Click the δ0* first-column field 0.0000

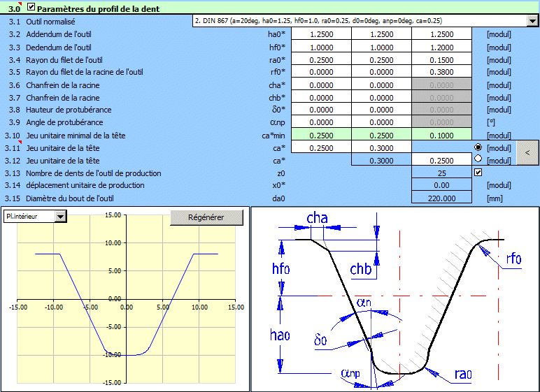(x=321, y=110)
